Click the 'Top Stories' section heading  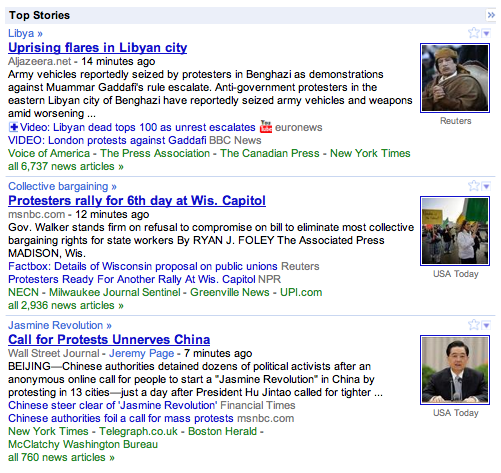tap(39, 15)
